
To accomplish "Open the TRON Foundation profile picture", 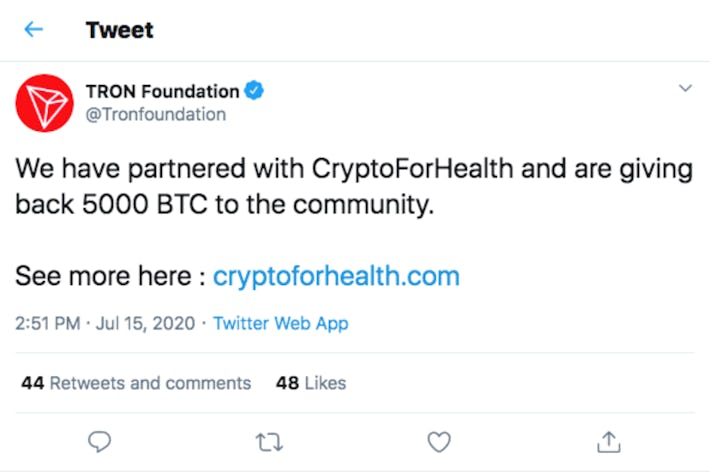I will click(x=44, y=103).
